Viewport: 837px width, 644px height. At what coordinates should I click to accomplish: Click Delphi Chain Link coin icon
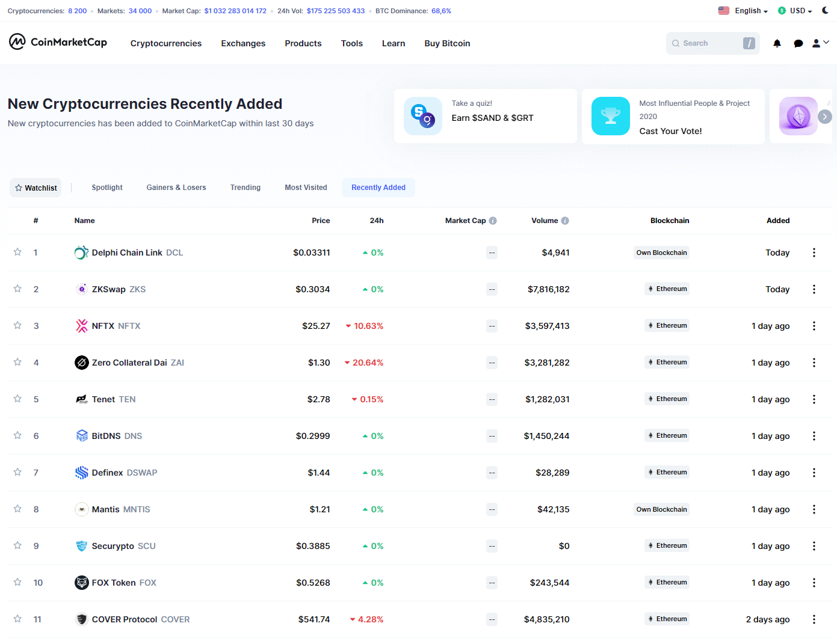pos(81,253)
